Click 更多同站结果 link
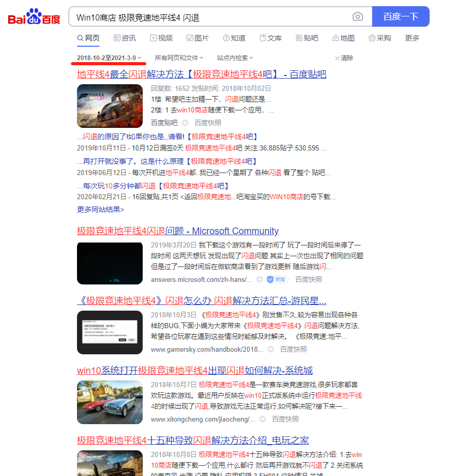Viewport: 464px width, 476px height. pyautogui.click(x=101, y=210)
